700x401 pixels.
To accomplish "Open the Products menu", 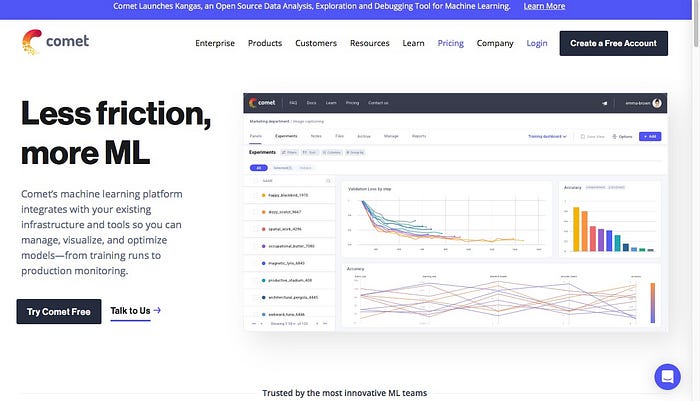I will pyautogui.click(x=265, y=43).
